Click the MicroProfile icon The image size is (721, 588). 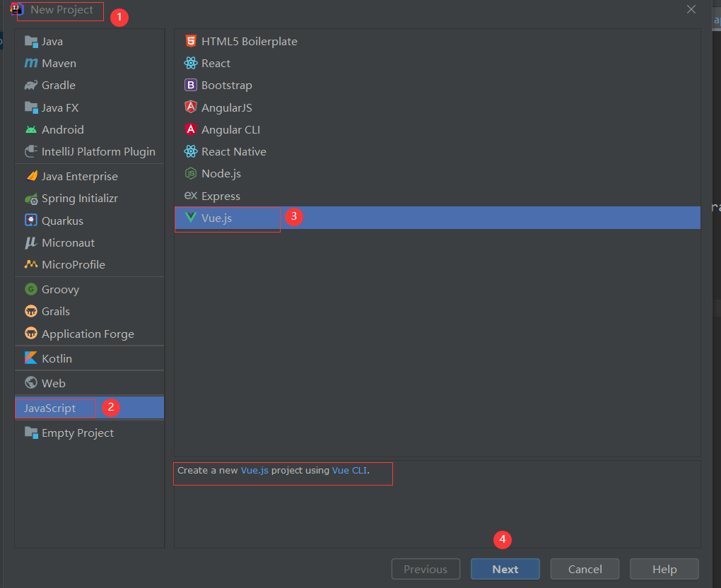31,264
